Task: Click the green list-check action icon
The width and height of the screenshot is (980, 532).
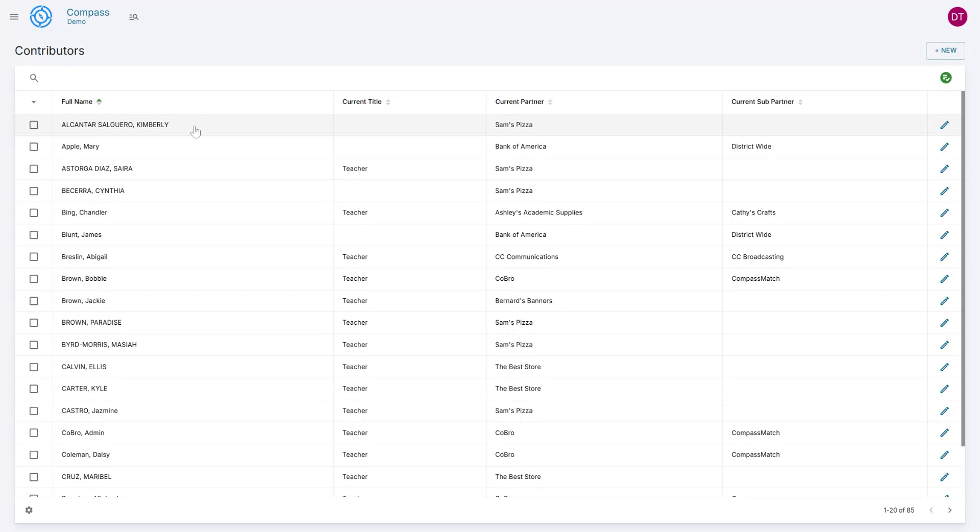Action: (946, 78)
